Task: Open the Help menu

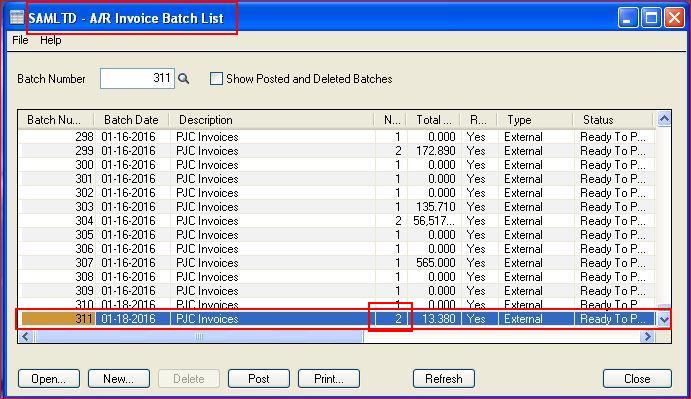Action: 51,40
